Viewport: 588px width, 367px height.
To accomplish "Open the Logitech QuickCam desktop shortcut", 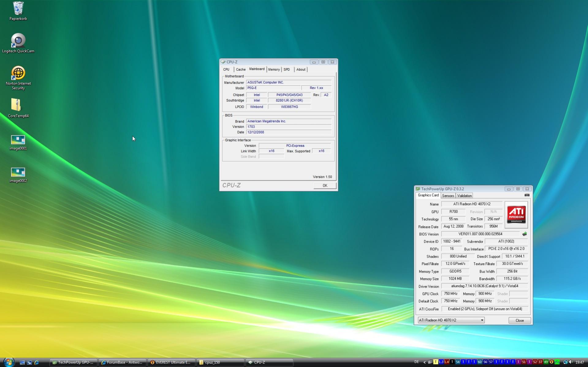I will coord(18,41).
